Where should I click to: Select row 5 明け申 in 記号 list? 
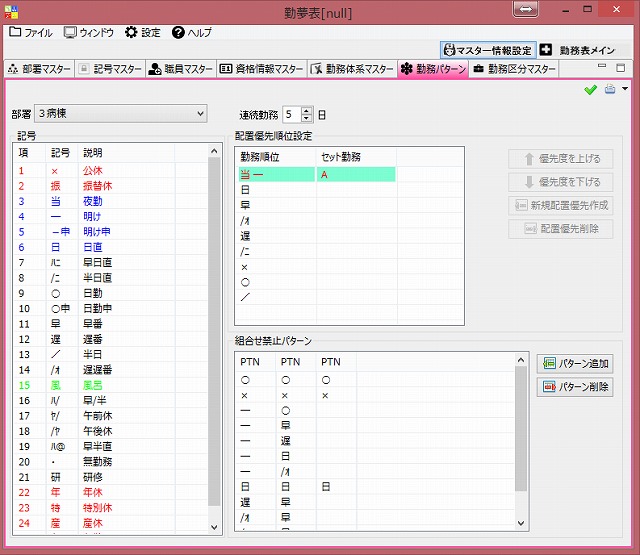110,232
